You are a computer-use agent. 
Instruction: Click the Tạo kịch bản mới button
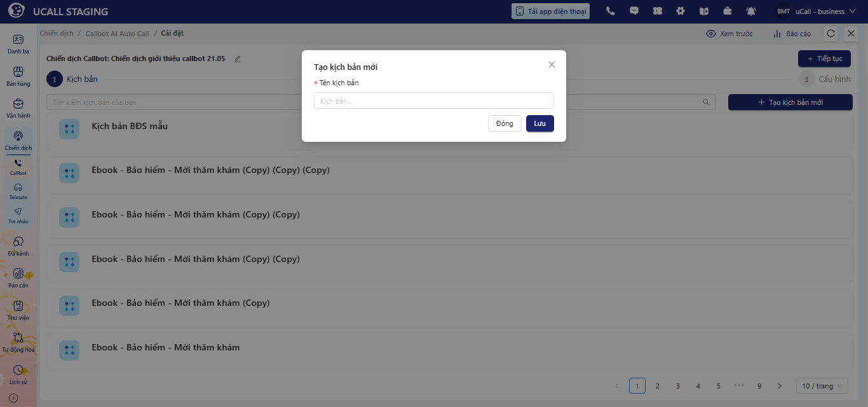(x=790, y=102)
